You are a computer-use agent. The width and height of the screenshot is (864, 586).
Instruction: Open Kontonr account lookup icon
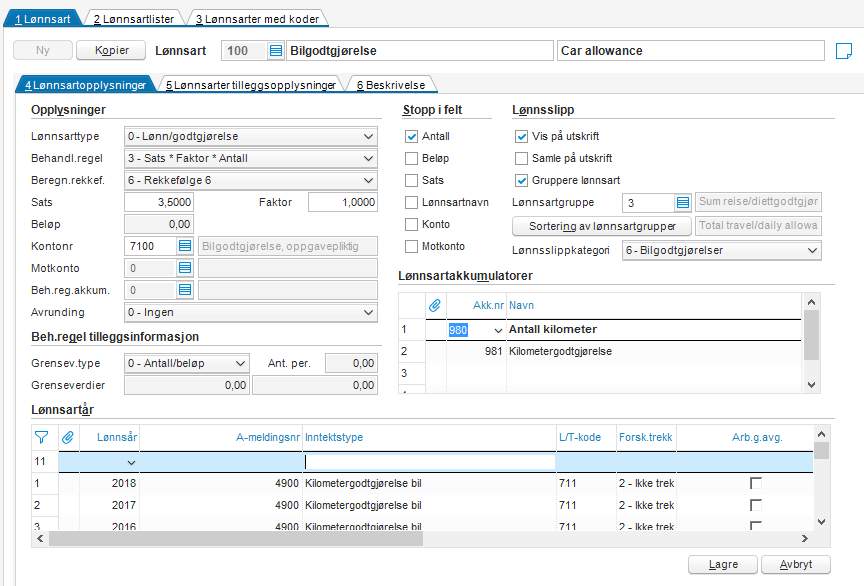[185, 246]
